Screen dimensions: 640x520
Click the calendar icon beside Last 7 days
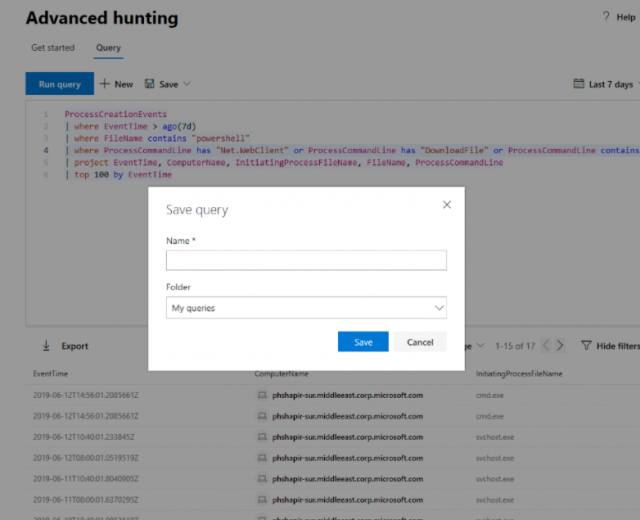579,84
